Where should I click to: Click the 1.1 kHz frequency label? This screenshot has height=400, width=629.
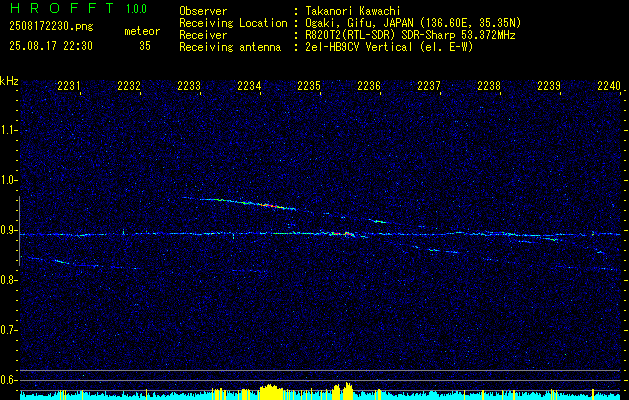[8, 130]
